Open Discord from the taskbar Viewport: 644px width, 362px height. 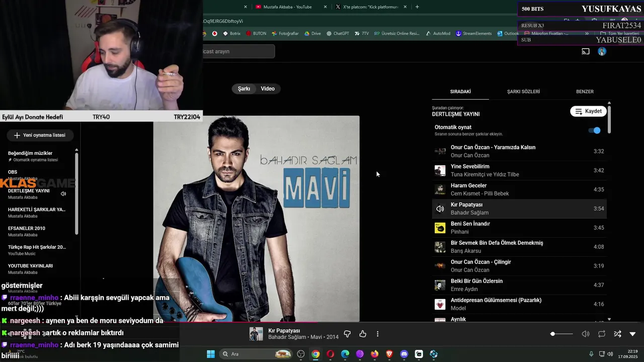(x=404, y=354)
